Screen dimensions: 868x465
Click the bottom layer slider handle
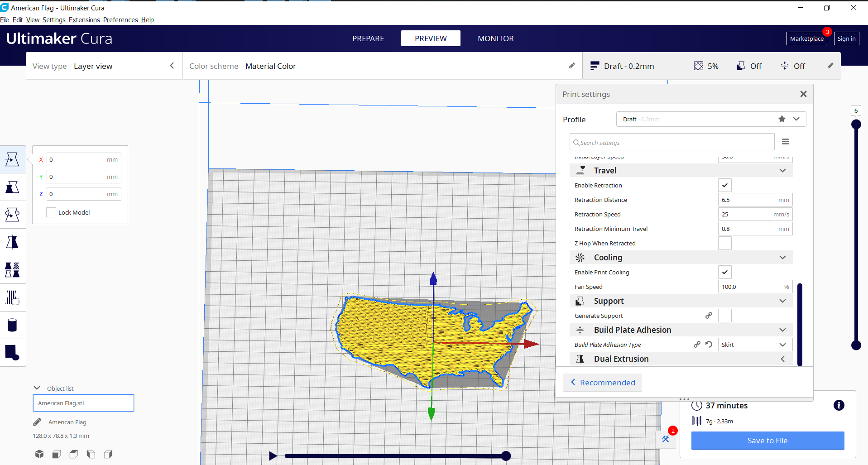pos(856,345)
